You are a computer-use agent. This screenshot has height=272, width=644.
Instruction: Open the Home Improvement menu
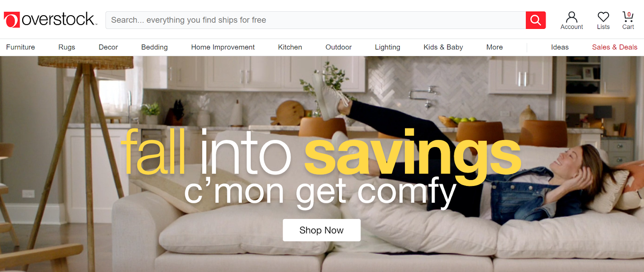(x=223, y=47)
